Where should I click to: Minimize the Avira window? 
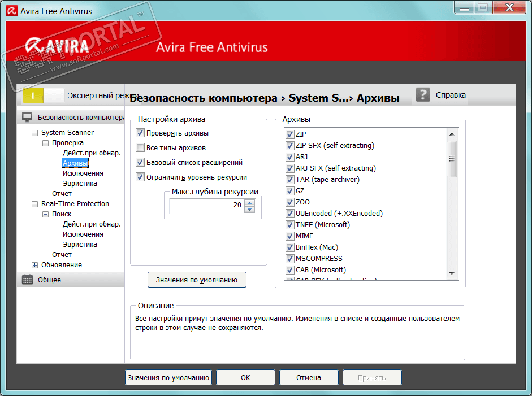point(464,8)
